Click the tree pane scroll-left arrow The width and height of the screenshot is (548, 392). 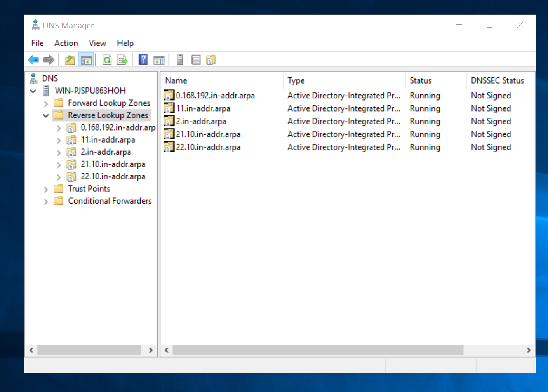pos(31,350)
